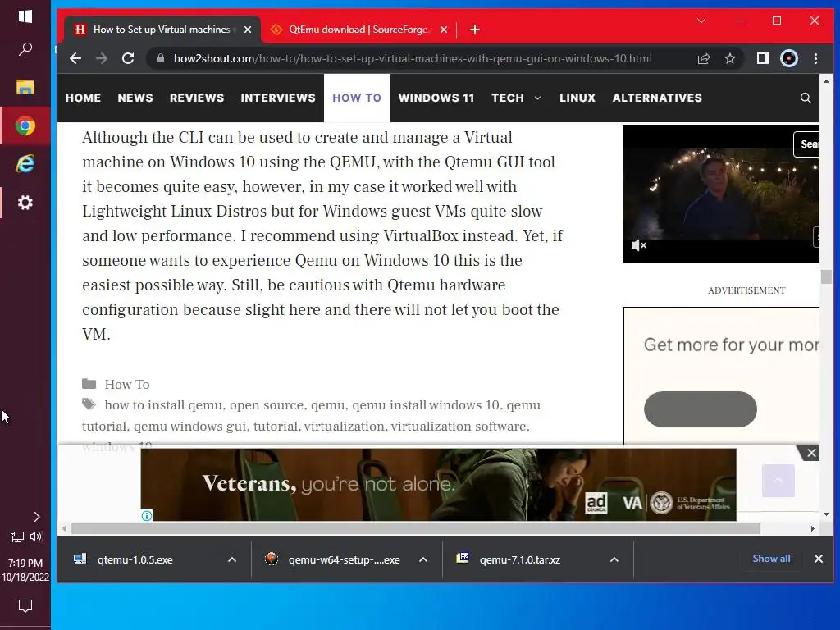Open Chrome side panel icon
Viewport: 840px width, 630px height.
coord(762,58)
